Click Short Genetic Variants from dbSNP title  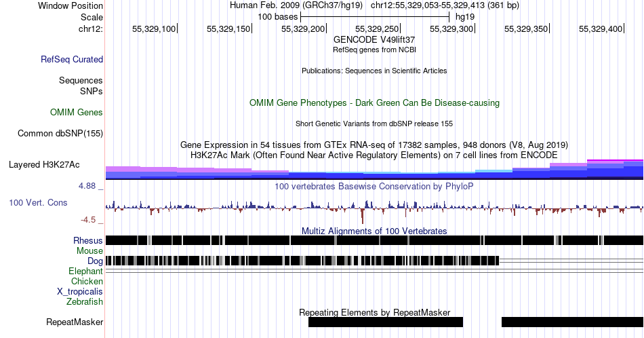pos(374,124)
